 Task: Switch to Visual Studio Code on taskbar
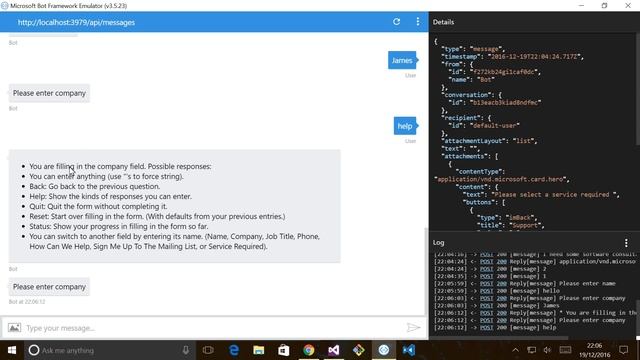[409, 350]
